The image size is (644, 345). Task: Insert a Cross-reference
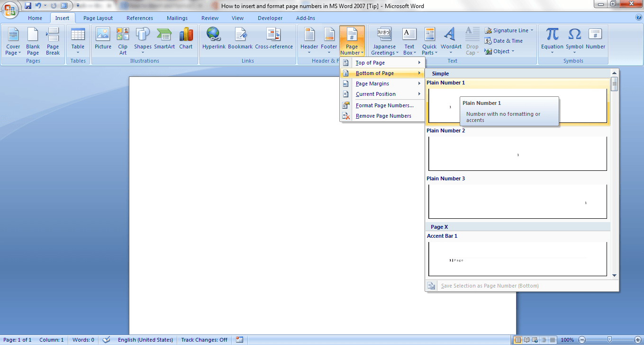tap(274, 38)
